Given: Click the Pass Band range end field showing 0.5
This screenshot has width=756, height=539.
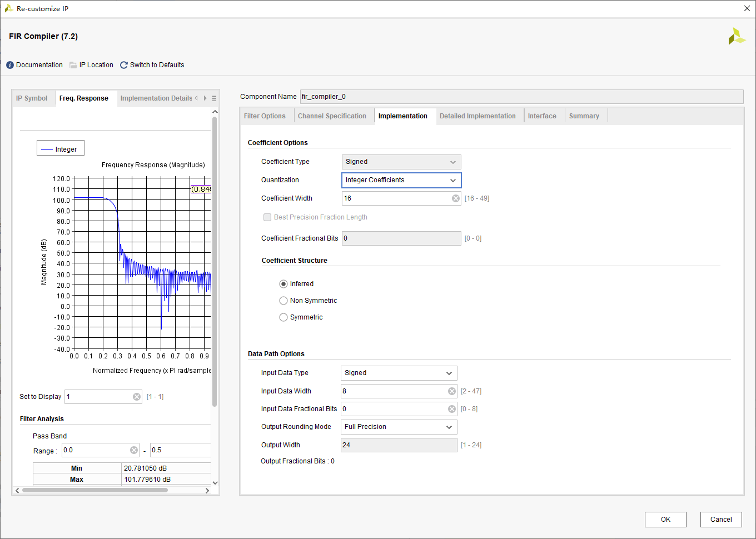Looking at the screenshot, I should pyautogui.click(x=181, y=450).
